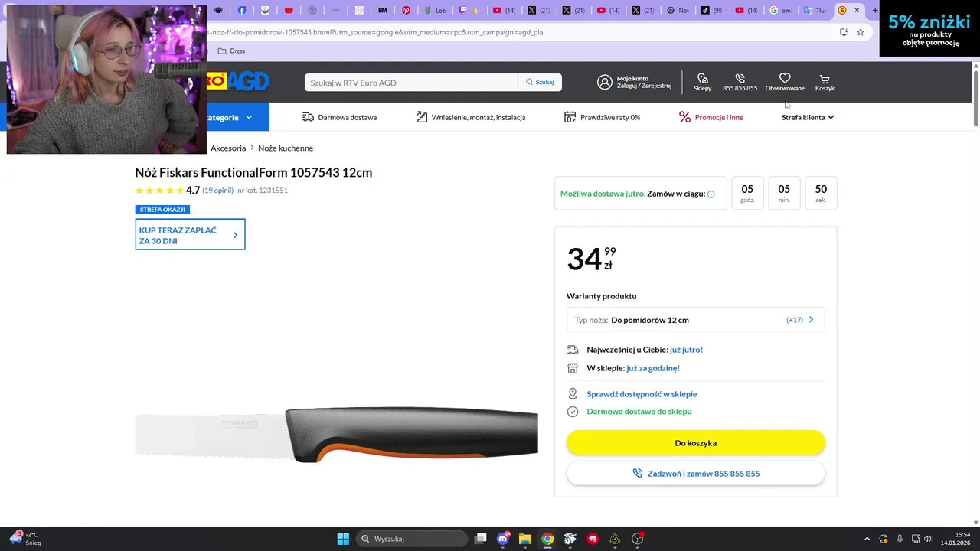Click the Fiskars knife product image
This screenshot has width=980, height=551.
tap(336, 434)
